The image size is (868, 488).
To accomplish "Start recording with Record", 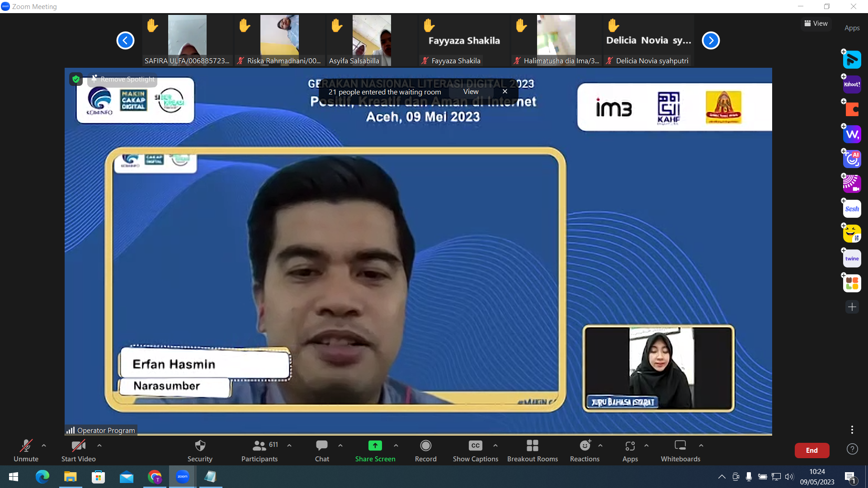I will [426, 450].
